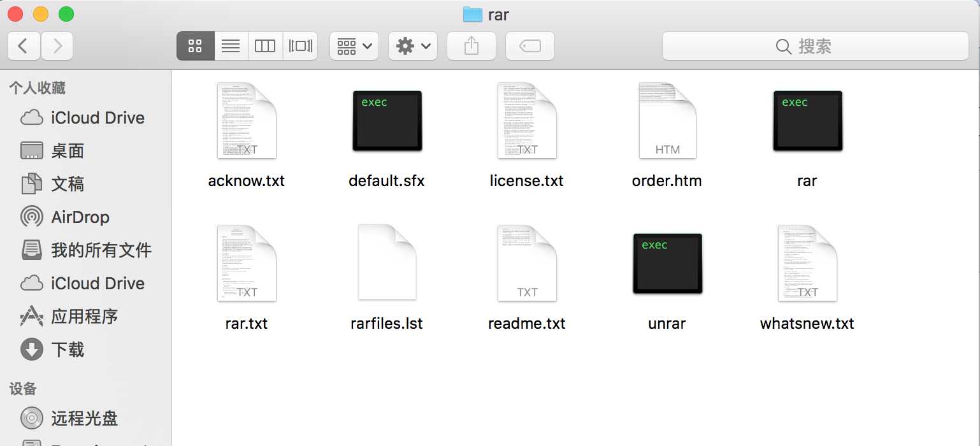This screenshot has height=446, width=980.
Task: Click the acknow.txt file name
Action: click(247, 181)
